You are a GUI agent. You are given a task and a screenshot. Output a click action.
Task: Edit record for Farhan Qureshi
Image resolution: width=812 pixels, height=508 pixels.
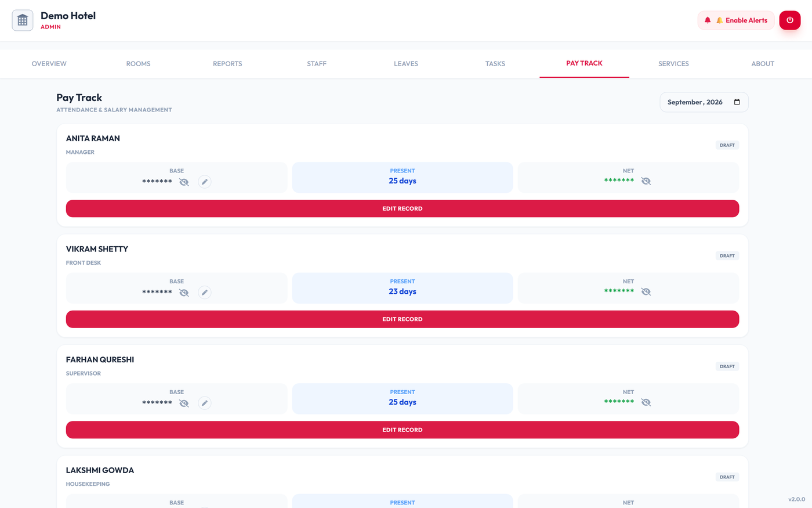403,430
